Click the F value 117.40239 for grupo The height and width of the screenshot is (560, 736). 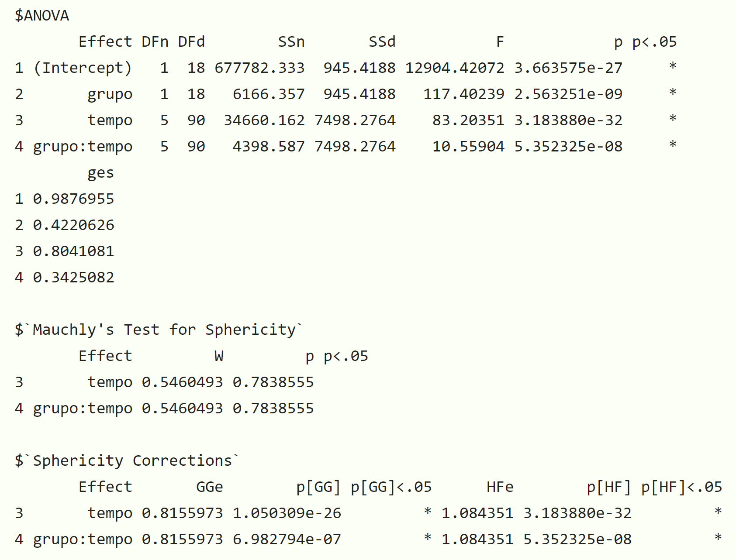464,94
